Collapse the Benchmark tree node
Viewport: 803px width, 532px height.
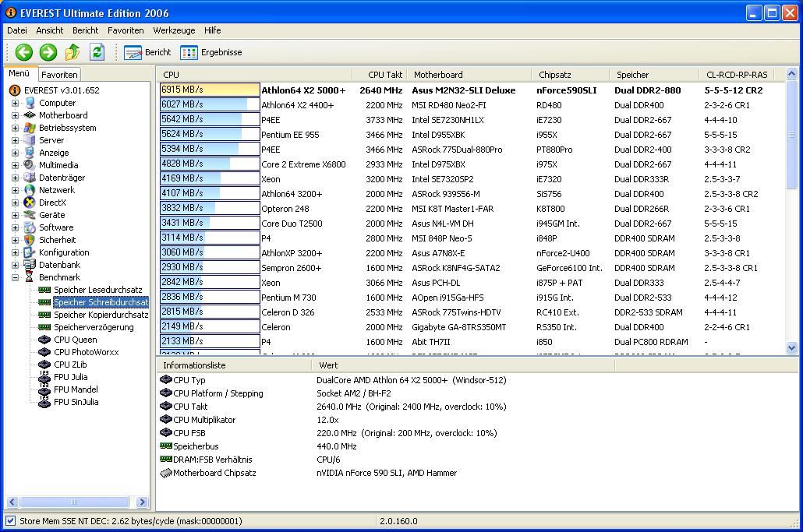[15, 277]
